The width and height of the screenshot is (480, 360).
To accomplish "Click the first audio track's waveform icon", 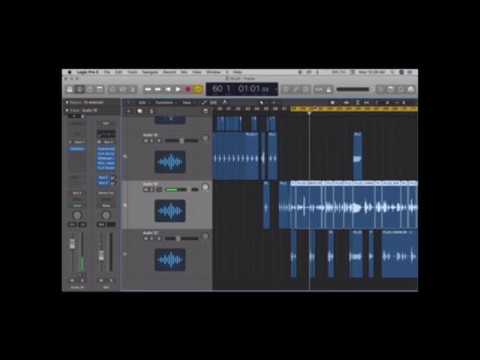I will [170, 162].
